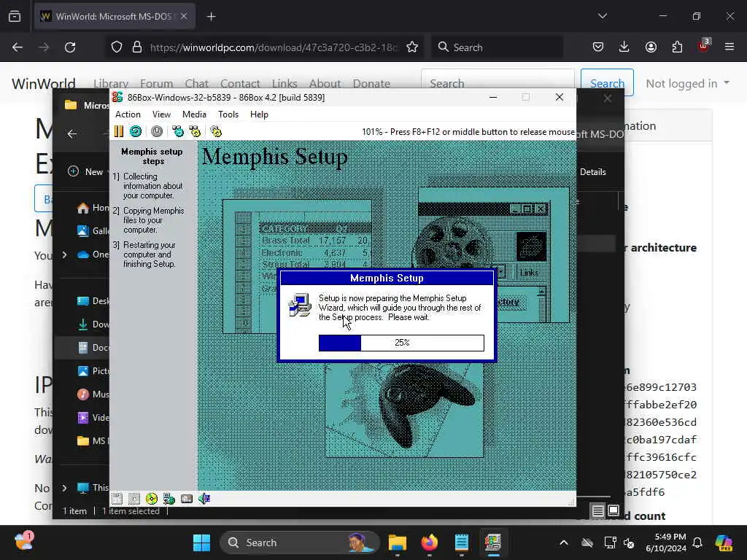
Task: Open Library link on WinWorld
Action: pyautogui.click(x=111, y=83)
